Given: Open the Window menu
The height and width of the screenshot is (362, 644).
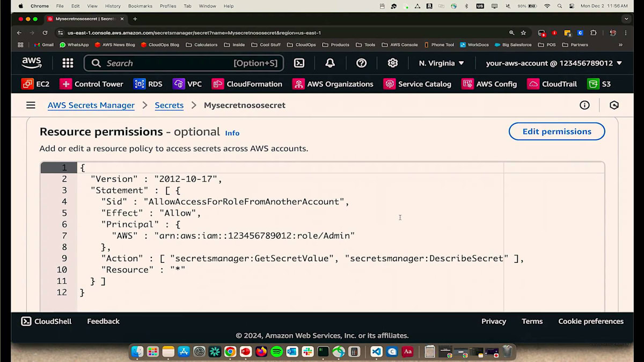Looking at the screenshot, I should tap(208, 6).
